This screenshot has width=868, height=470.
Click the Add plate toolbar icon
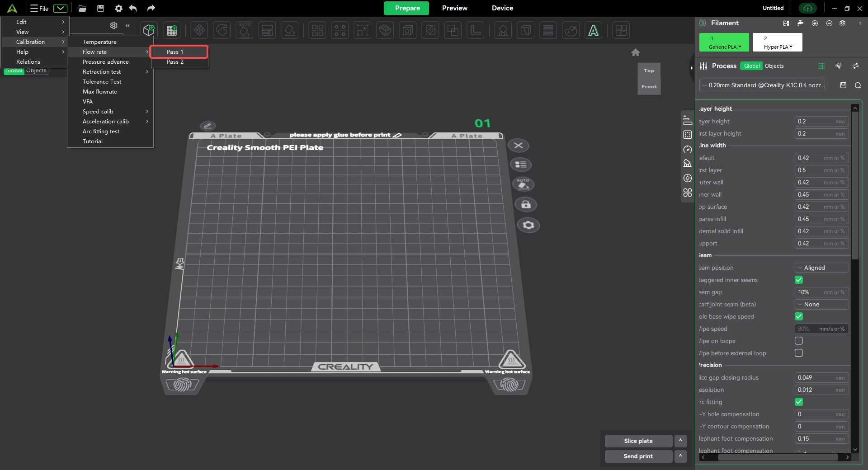tap(172, 30)
